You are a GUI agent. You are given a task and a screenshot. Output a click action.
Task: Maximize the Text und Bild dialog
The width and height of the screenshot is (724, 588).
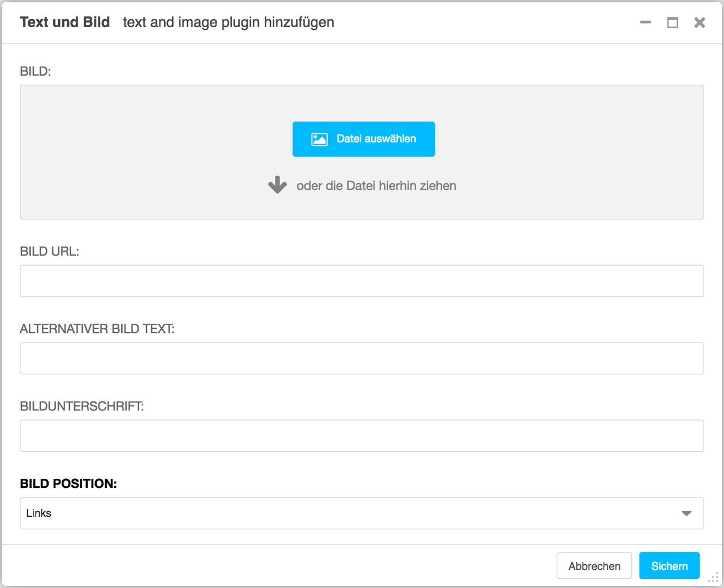[673, 23]
